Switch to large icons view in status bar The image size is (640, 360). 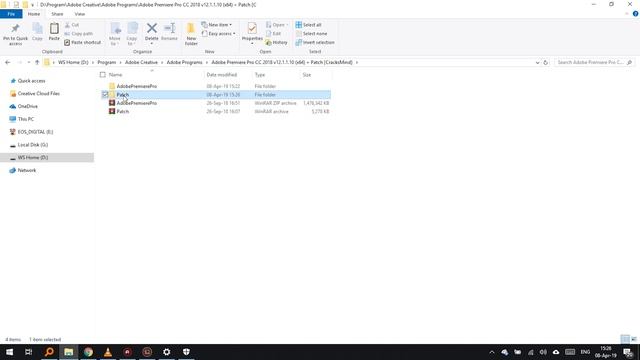pyautogui.click(x=634, y=339)
